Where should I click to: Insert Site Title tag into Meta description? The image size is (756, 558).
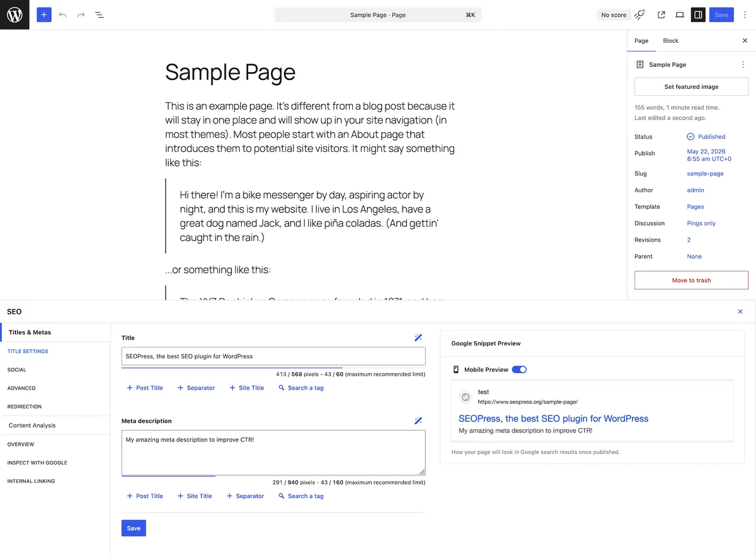click(x=195, y=496)
